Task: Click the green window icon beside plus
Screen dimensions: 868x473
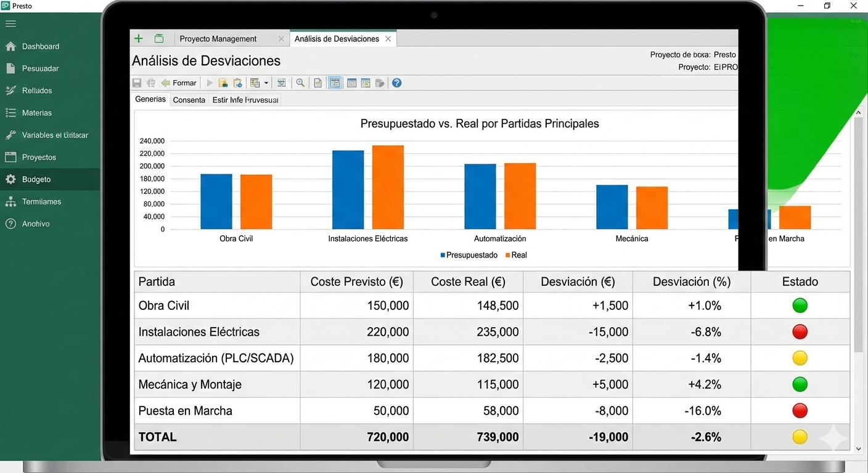Action: click(x=159, y=38)
